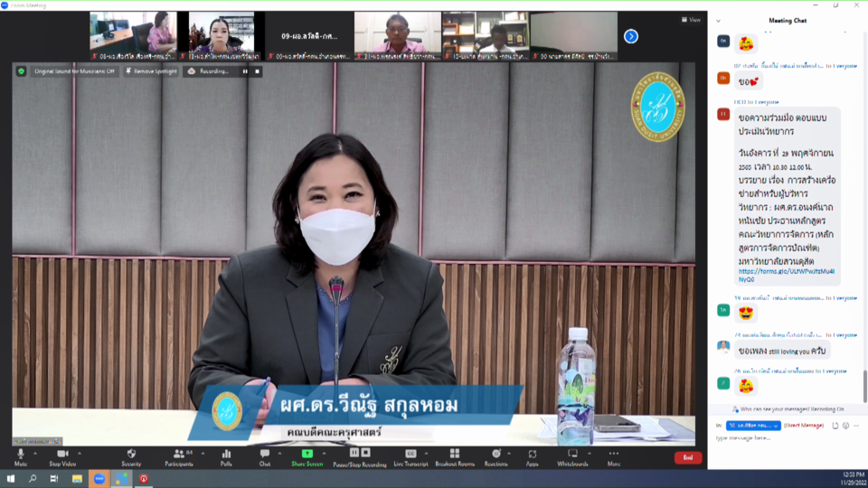Stop recording via top-left indicator
Viewport: 868px width, 488px height.
point(257,71)
